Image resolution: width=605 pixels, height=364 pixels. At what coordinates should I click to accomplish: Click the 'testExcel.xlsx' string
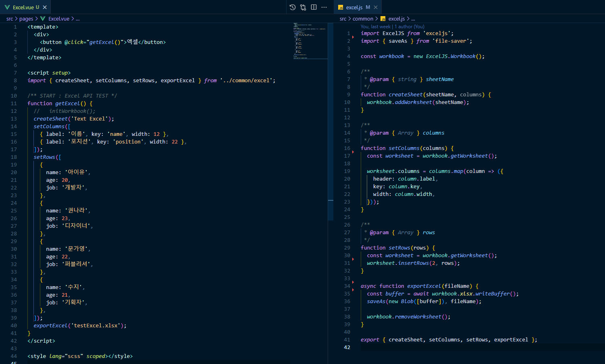96,326
